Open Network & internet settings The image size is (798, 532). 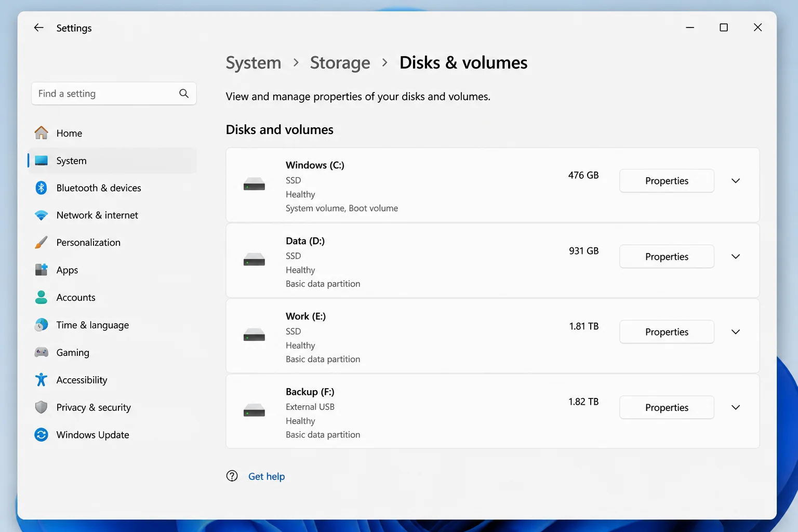click(112, 215)
